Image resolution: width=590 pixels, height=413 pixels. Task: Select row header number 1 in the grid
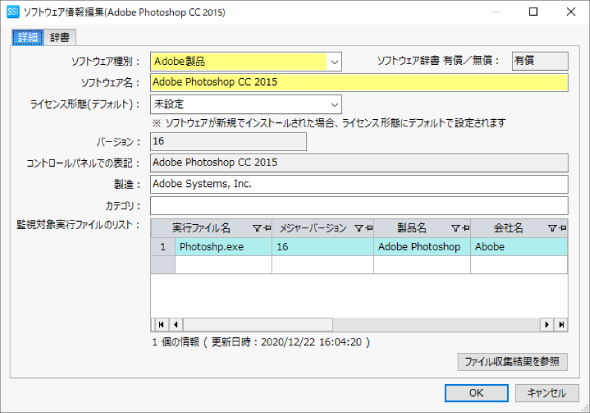163,247
